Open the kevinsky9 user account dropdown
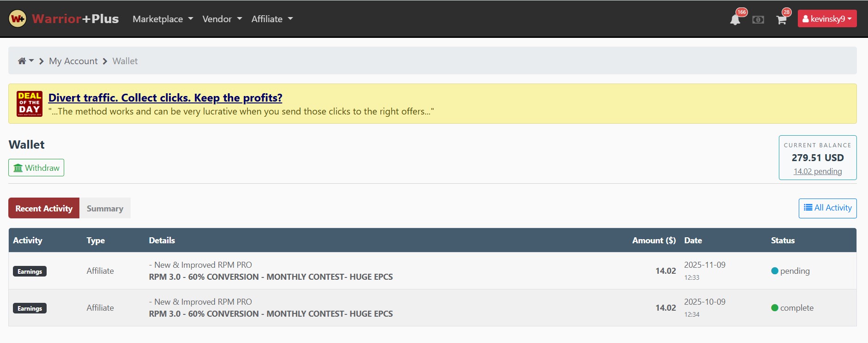Viewport: 868px width, 343px height. 827,19
